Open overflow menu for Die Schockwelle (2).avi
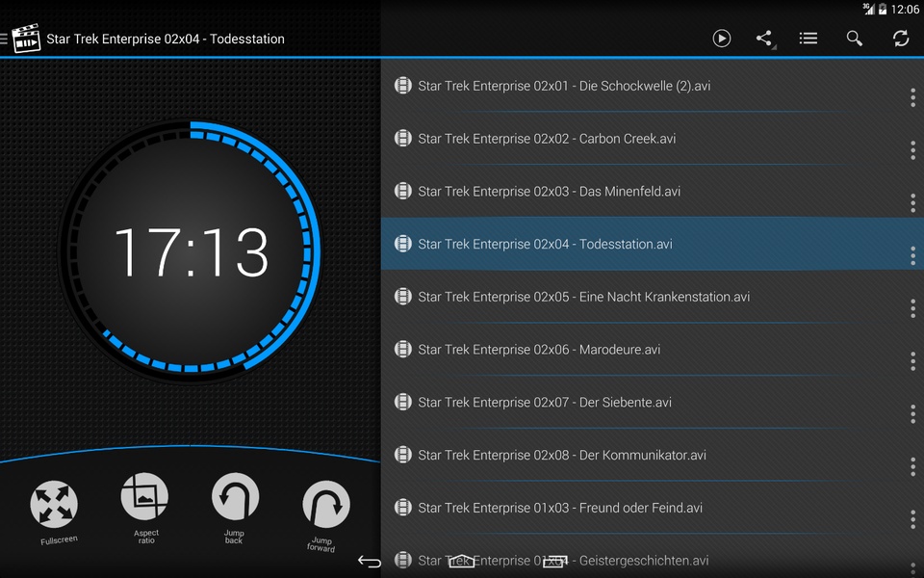The image size is (924, 578). coord(912,97)
